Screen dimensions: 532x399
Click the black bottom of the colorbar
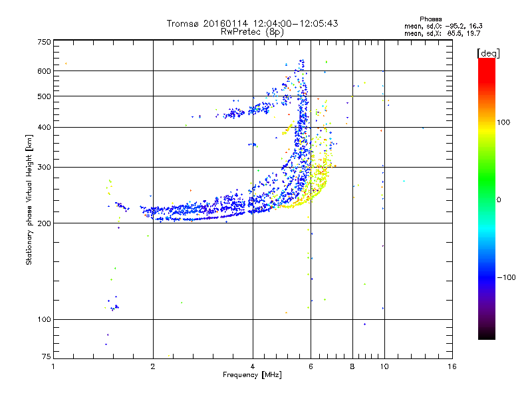tap(487, 334)
